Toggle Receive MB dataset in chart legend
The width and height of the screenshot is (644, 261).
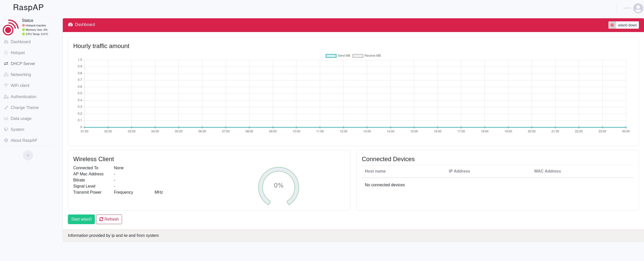coord(366,56)
